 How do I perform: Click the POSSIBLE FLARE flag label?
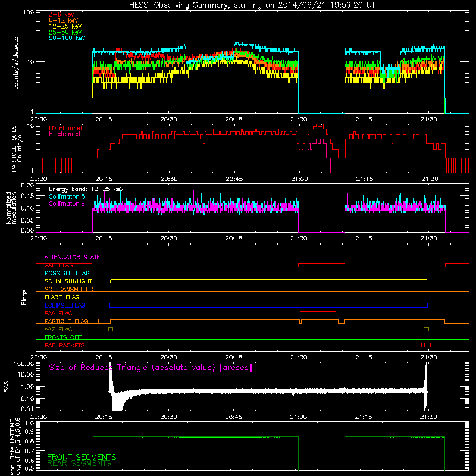pos(68,273)
